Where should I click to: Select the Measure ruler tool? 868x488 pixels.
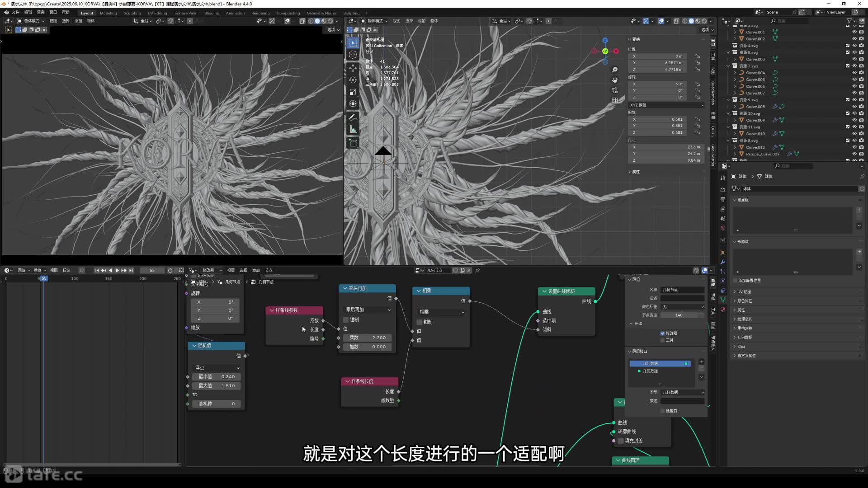click(x=353, y=130)
